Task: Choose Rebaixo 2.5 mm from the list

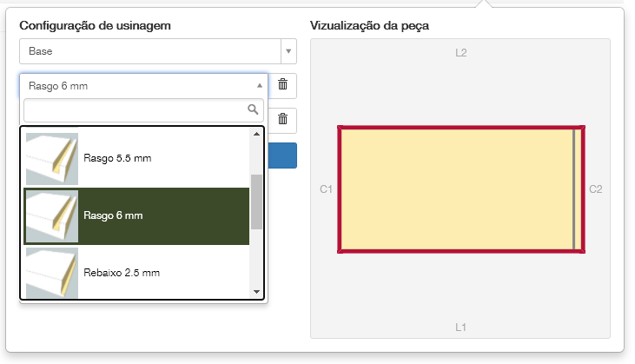Action: [x=122, y=273]
